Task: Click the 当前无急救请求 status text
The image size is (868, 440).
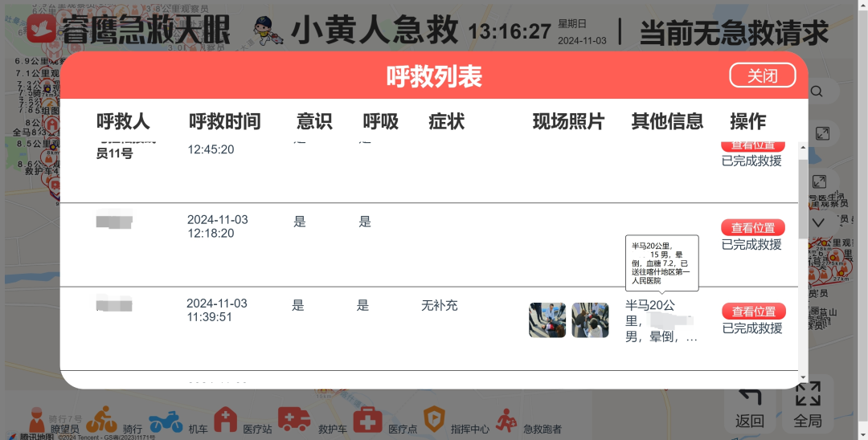Action: point(734,33)
